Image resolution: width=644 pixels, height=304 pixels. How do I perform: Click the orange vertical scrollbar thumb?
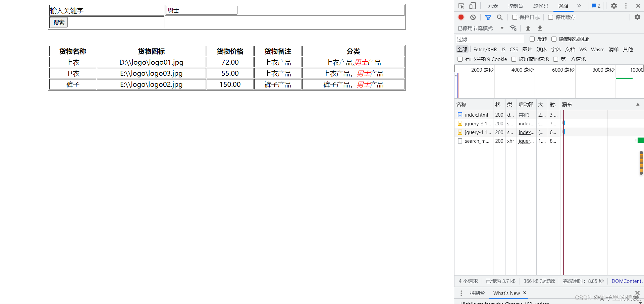coord(641,163)
